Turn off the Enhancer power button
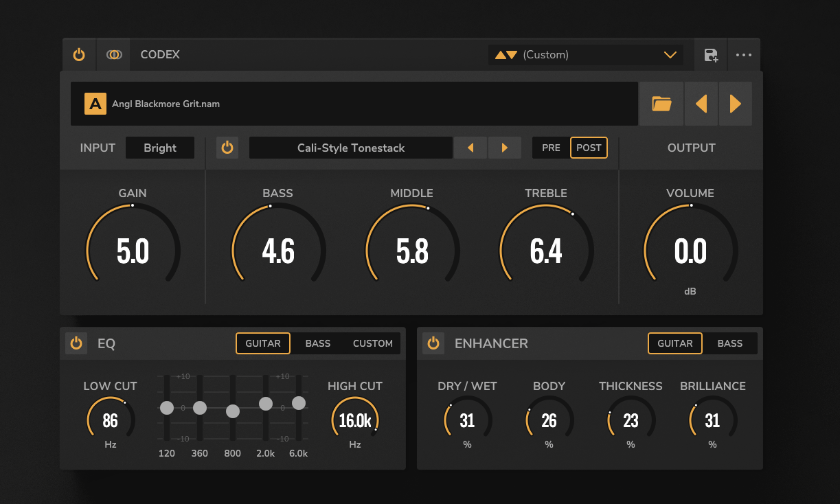The width and height of the screenshot is (840, 504). [x=433, y=343]
